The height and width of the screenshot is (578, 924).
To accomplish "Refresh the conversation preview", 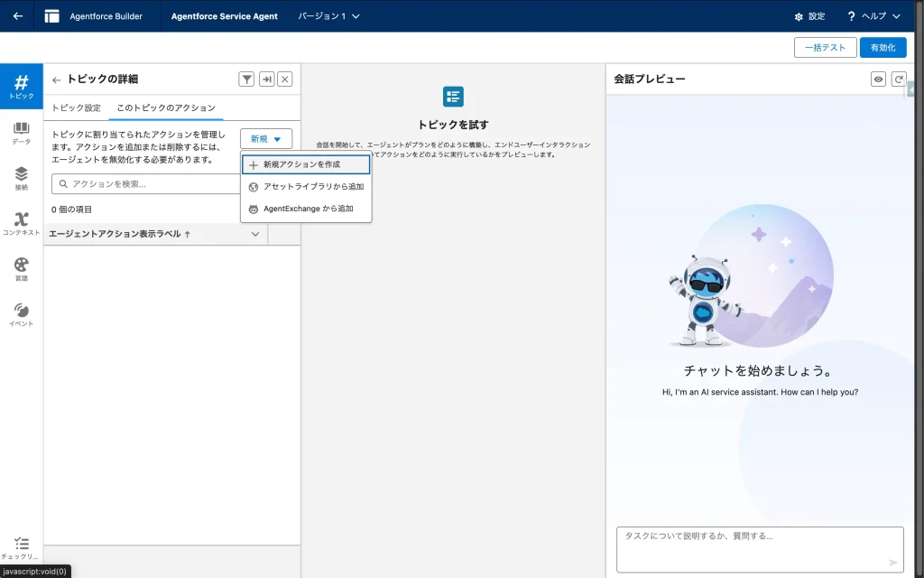I will pos(898,79).
